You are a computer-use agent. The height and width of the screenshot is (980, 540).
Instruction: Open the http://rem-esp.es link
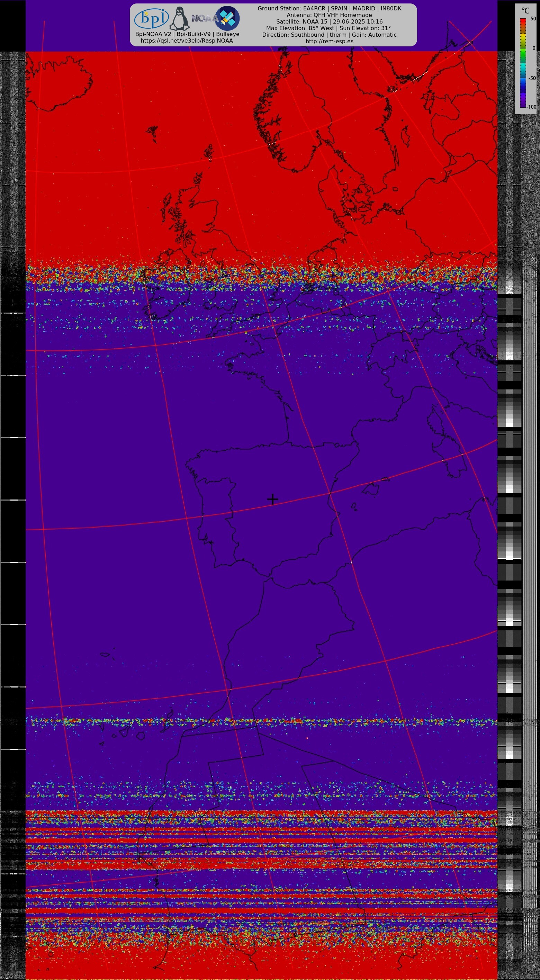click(330, 41)
